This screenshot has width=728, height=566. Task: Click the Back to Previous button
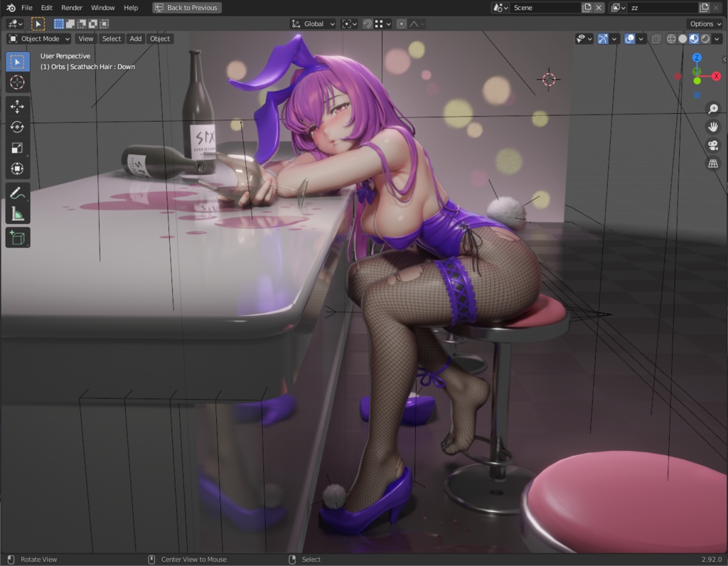(186, 7)
